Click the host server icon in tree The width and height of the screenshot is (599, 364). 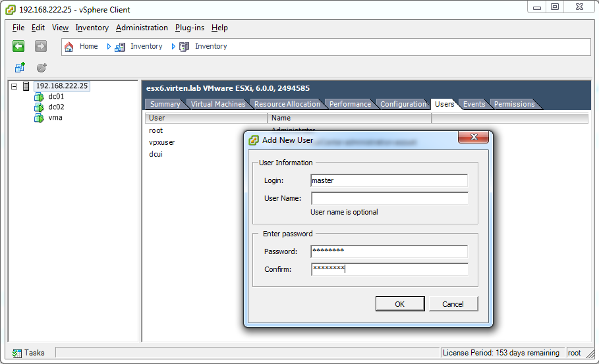click(26, 86)
